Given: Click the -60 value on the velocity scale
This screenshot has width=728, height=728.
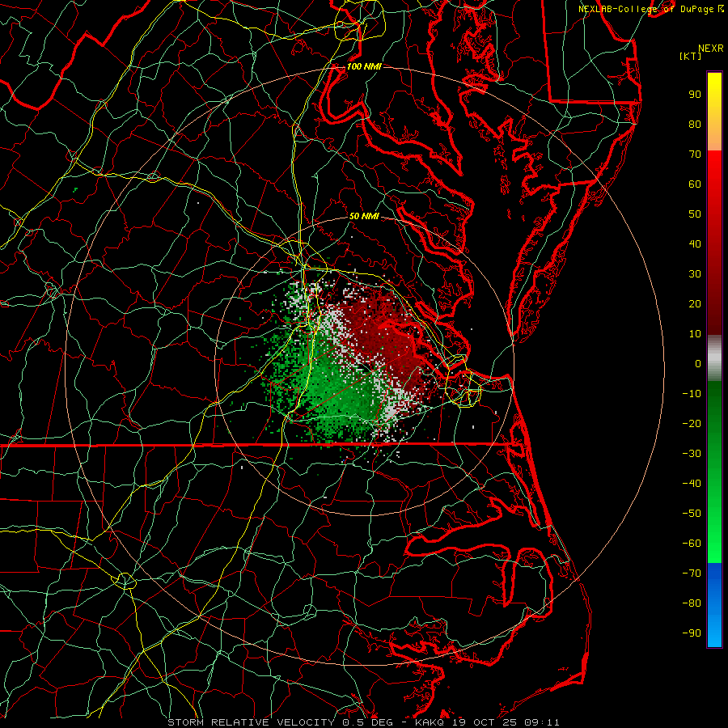Looking at the screenshot, I should (x=692, y=544).
